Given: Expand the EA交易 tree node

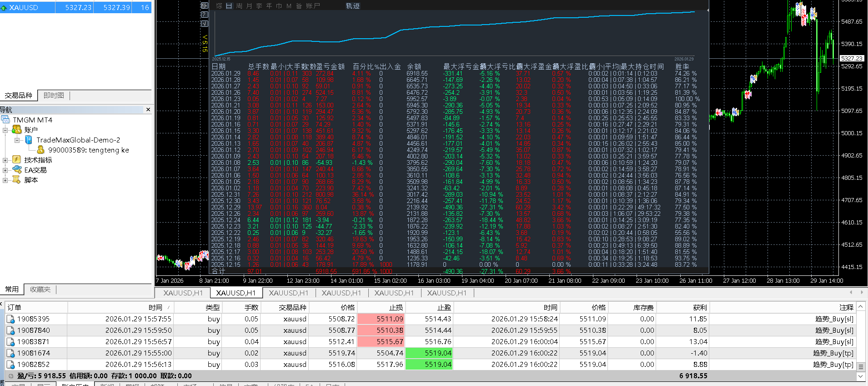Looking at the screenshot, I should tap(5, 170).
